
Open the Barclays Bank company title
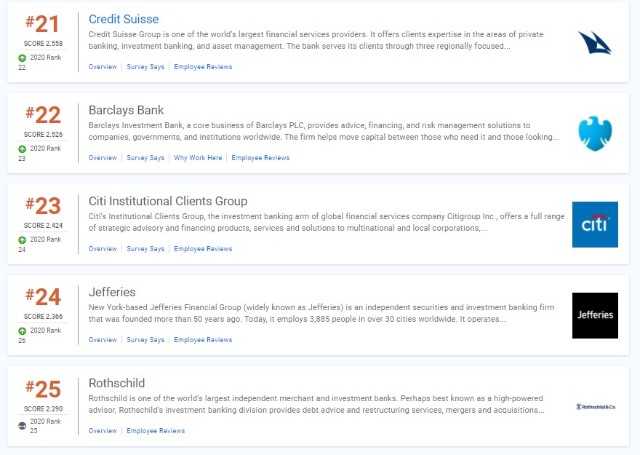(x=127, y=110)
